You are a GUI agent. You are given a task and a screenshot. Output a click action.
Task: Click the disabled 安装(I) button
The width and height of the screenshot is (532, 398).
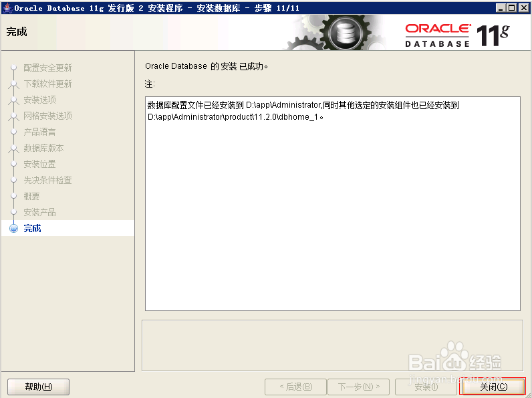(426, 387)
